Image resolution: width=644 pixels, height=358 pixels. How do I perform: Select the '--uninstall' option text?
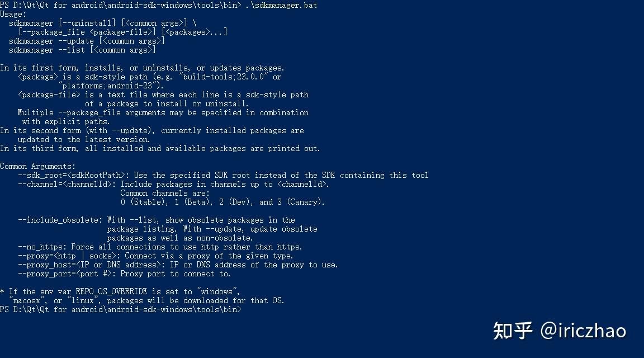pos(87,23)
